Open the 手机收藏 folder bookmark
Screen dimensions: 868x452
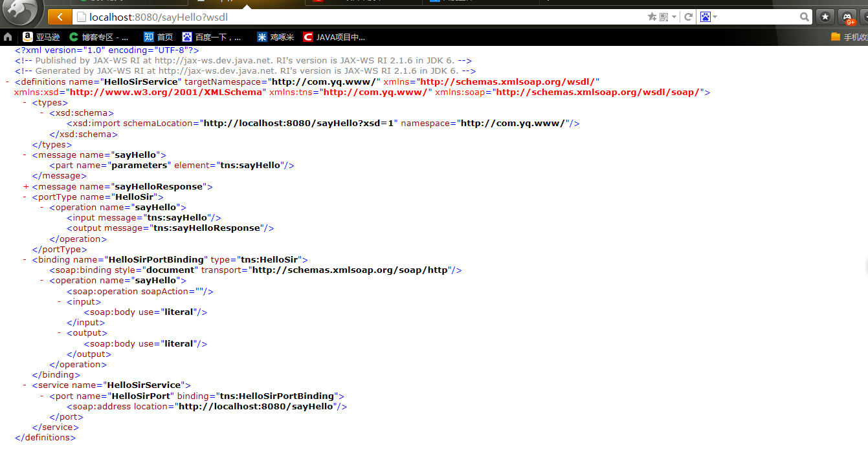[x=849, y=37]
